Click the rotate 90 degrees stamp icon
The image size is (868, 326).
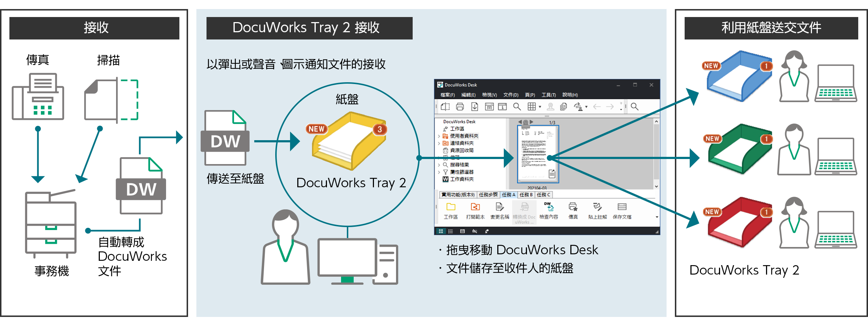(x=578, y=106)
